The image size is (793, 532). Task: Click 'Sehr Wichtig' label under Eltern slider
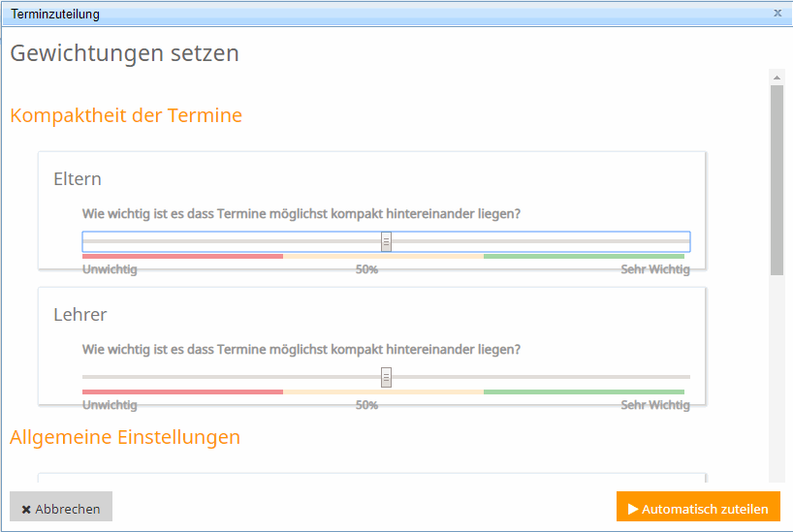coord(655,269)
